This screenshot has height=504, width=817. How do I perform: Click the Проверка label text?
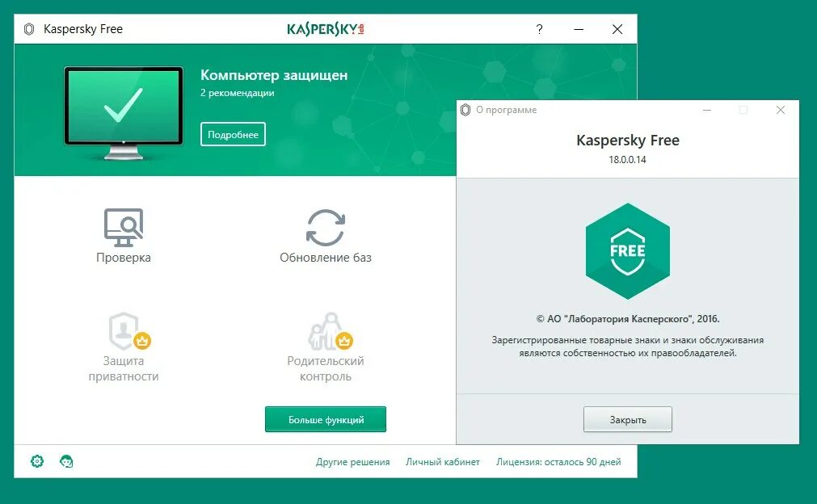(x=124, y=258)
